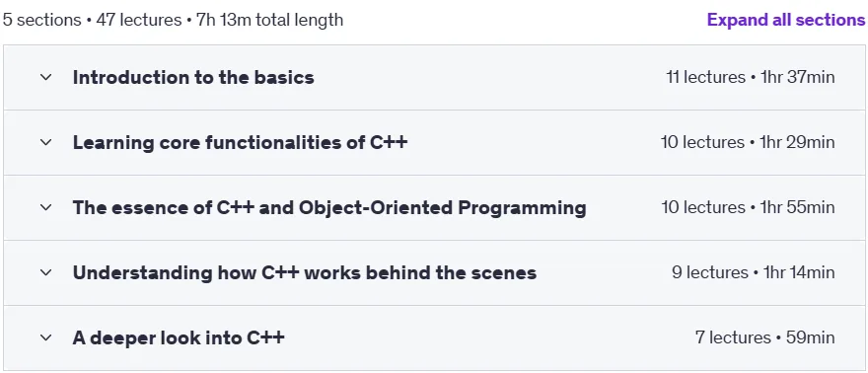
Task: Open chevron for The essence of C++ section
Action: (x=46, y=207)
